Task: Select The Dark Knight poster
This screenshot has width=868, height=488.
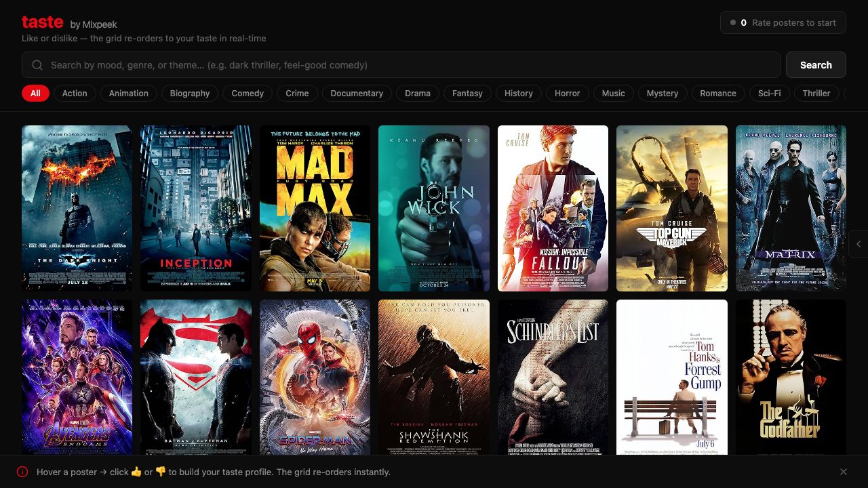Action: coord(77,208)
